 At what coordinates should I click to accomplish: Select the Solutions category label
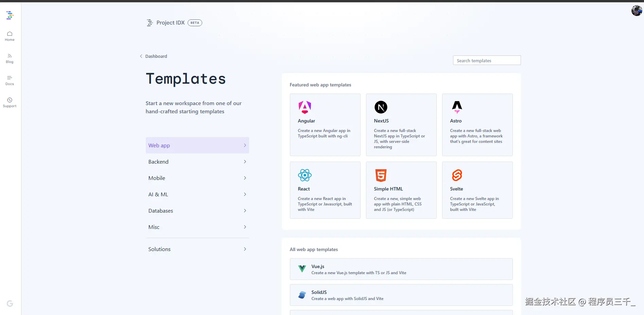[x=159, y=249]
